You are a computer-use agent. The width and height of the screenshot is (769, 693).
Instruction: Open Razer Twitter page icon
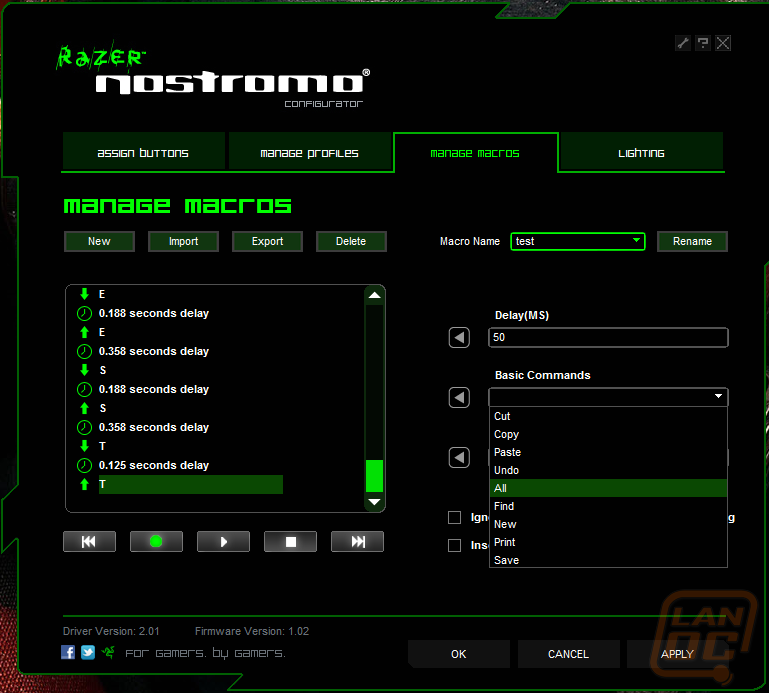click(88, 652)
